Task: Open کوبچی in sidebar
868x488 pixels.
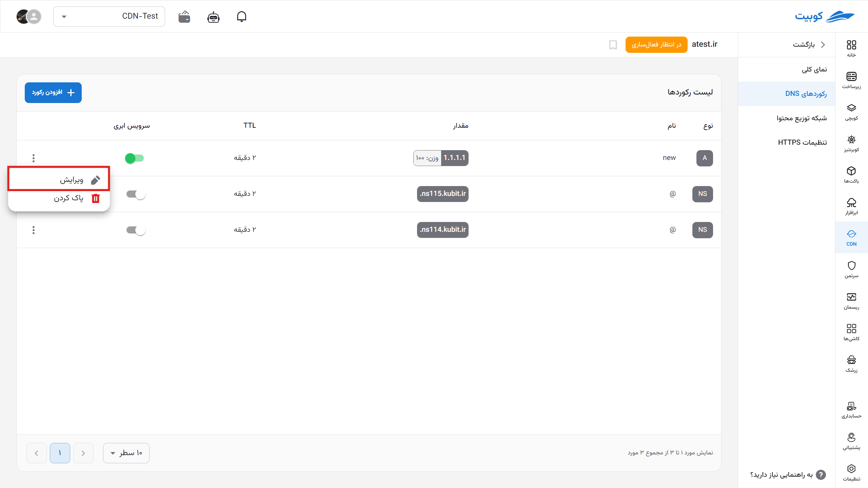Action: coord(851,111)
